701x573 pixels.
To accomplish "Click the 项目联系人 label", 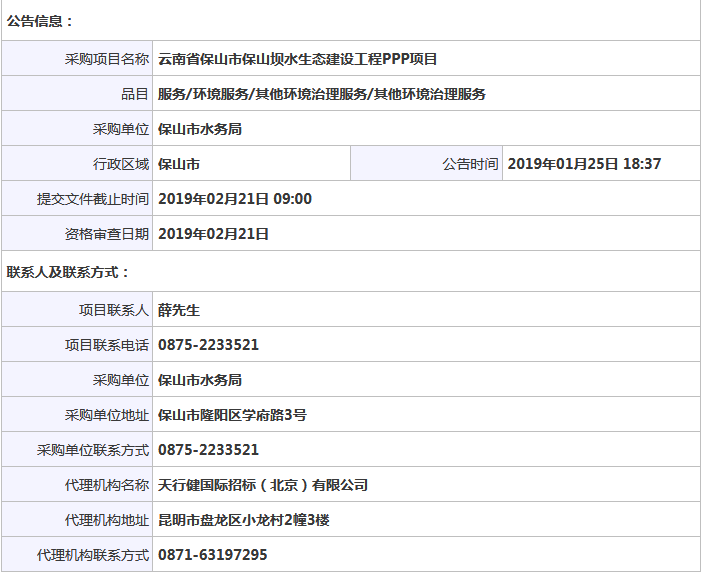I will click(x=114, y=310).
